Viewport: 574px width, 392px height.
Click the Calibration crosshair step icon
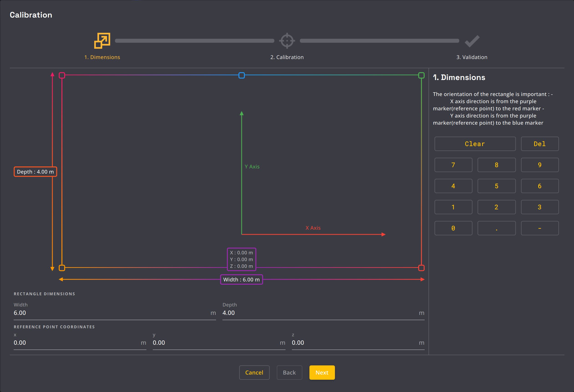click(287, 41)
